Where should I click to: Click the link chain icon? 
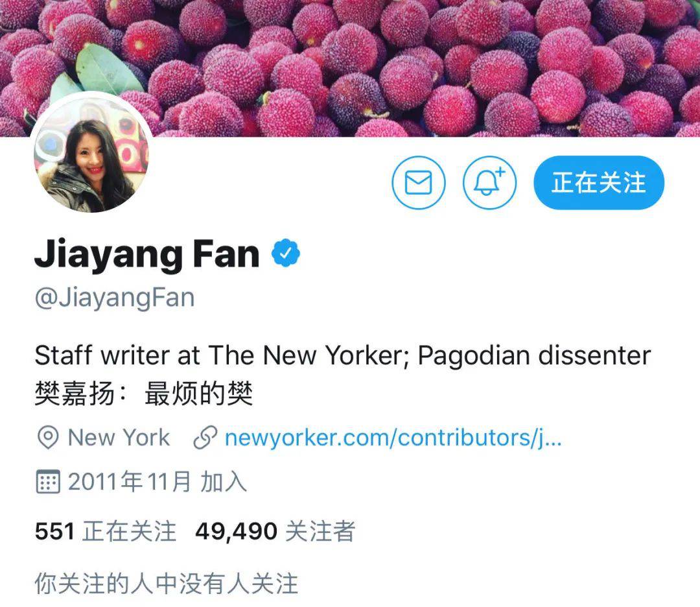(x=205, y=438)
